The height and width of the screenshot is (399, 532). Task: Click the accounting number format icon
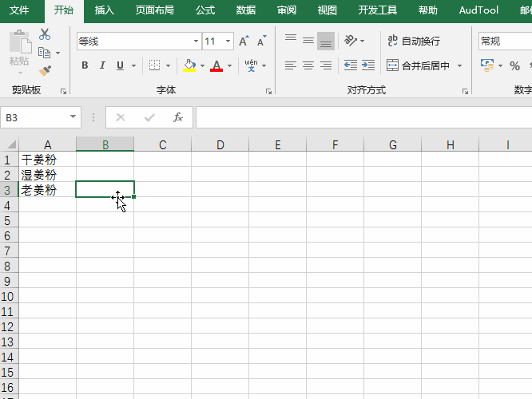[487, 65]
